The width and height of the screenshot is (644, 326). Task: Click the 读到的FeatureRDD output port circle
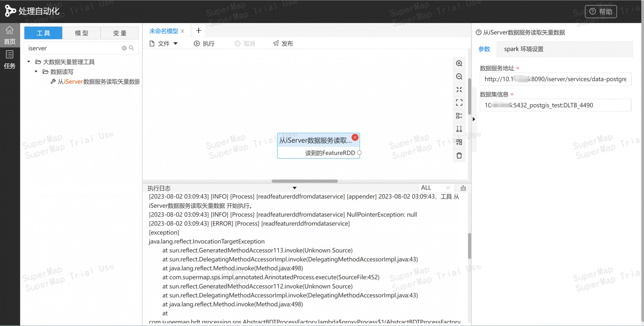pos(360,153)
